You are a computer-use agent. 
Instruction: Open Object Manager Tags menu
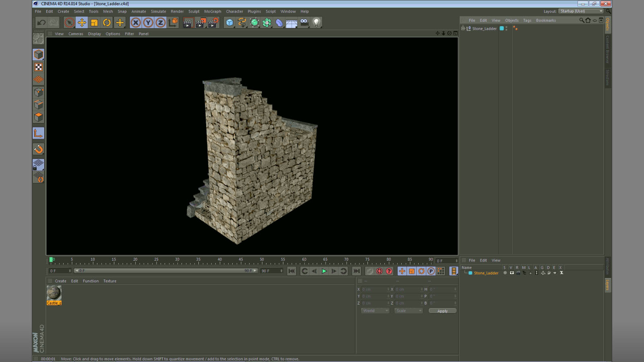pyautogui.click(x=527, y=21)
